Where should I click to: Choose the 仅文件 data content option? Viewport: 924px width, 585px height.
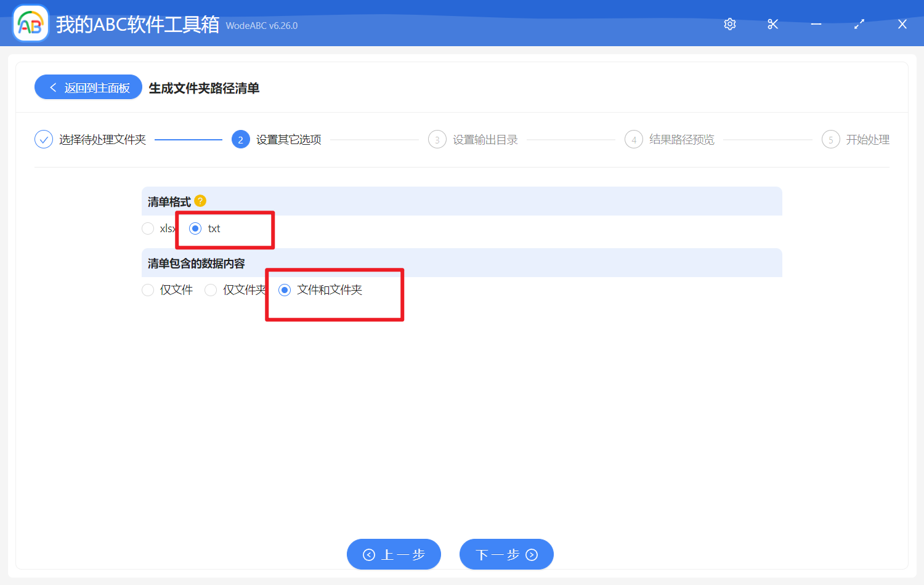(148, 289)
